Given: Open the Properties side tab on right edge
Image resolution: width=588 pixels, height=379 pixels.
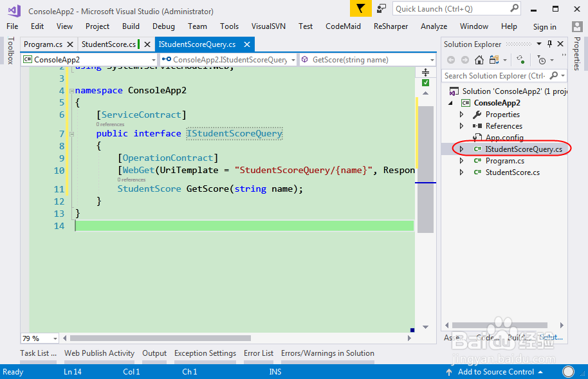Looking at the screenshot, I should click(577, 53).
